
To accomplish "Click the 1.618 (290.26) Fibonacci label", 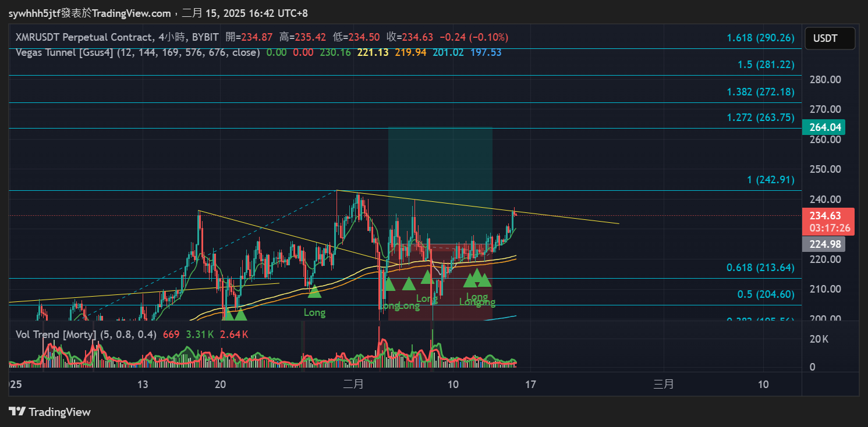I will [760, 38].
